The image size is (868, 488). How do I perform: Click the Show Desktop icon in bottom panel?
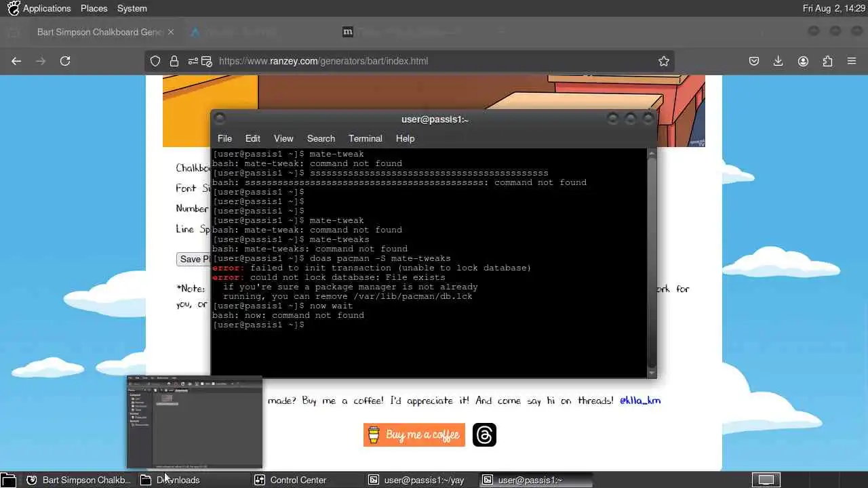pos(8,480)
